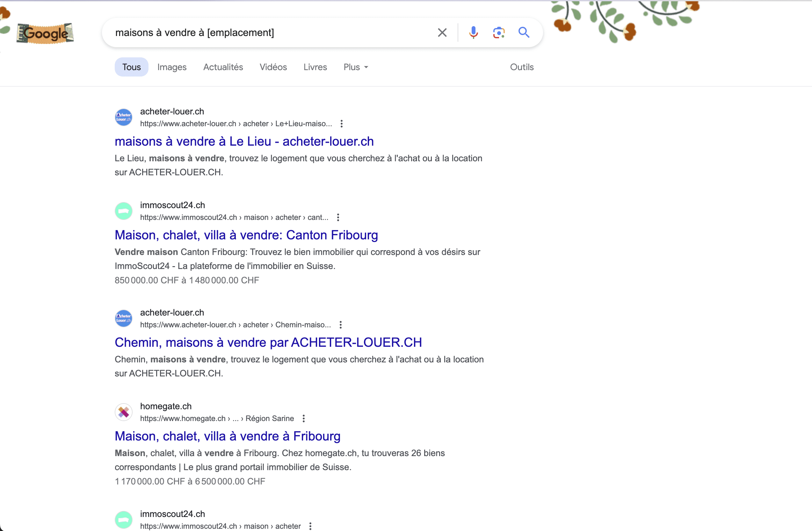Switch to the Actualités tab
This screenshot has height=531, width=812.
[223, 67]
